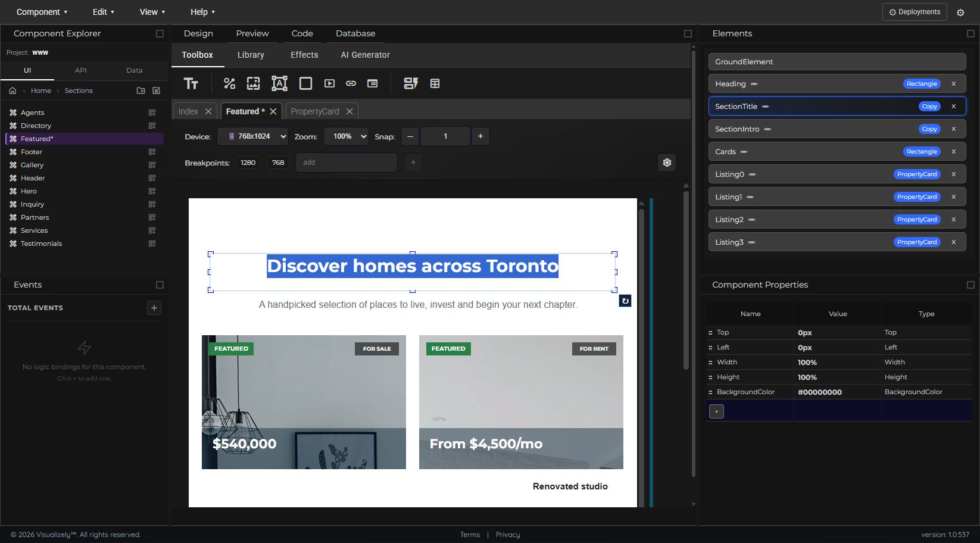Screen dimensions: 980x543
Task: Add a new component property row
Action: (717, 411)
